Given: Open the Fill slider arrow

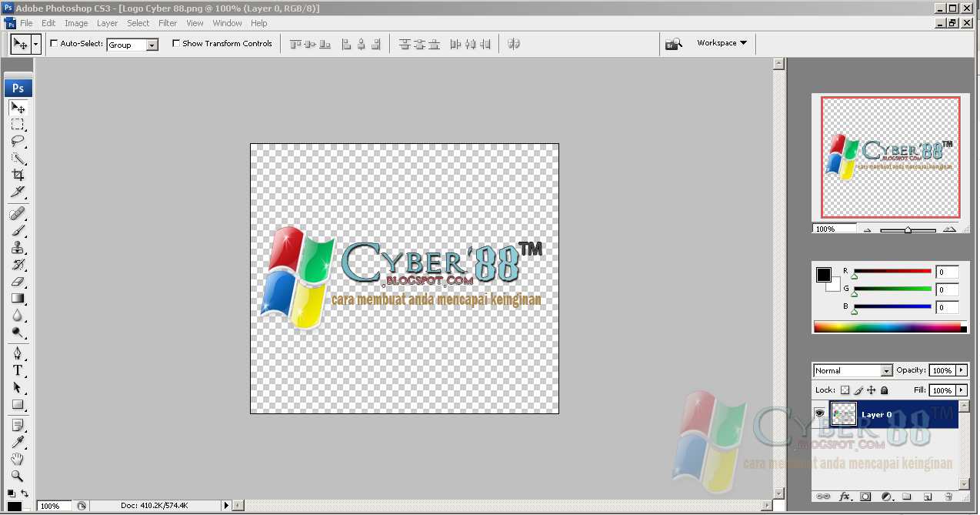Looking at the screenshot, I should [962, 390].
